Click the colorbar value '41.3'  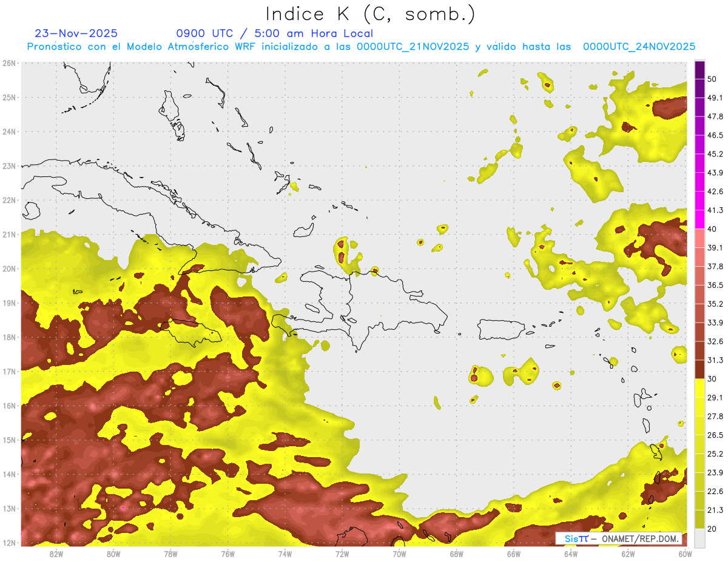click(715, 210)
